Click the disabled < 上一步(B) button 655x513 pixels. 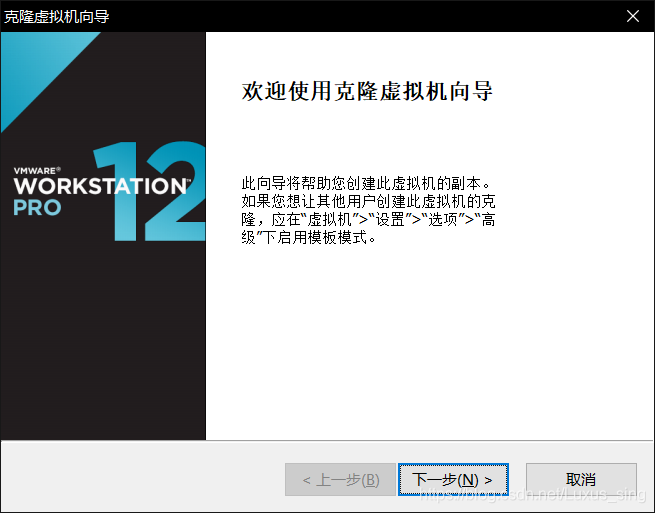coord(340,480)
